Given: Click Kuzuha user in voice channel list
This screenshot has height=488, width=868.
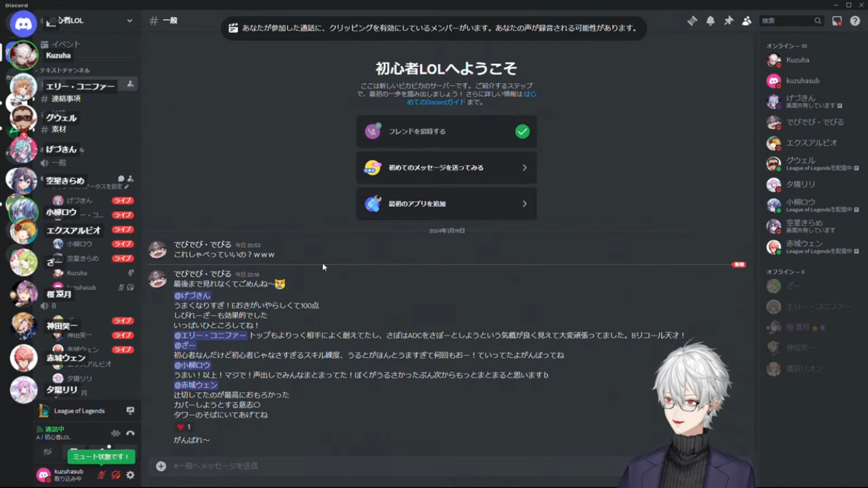Looking at the screenshot, I should pyautogui.click(x=77, y=273).
